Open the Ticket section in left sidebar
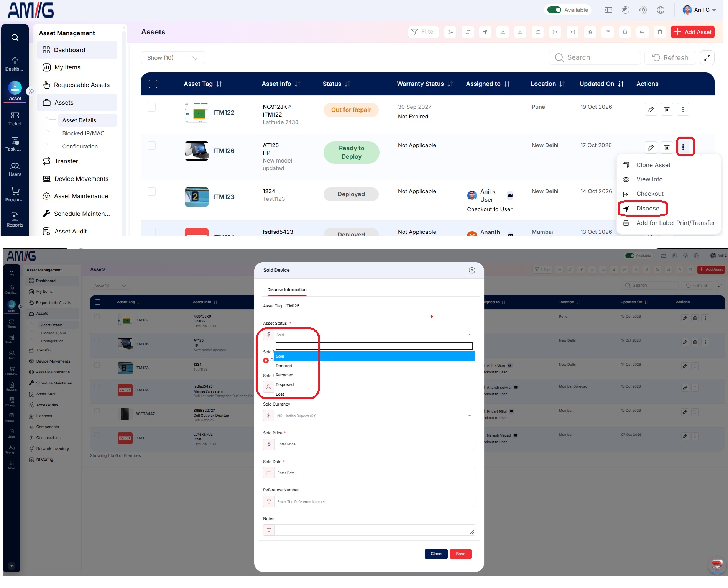This screenshot has width=728, height=588. click(15, 119)
